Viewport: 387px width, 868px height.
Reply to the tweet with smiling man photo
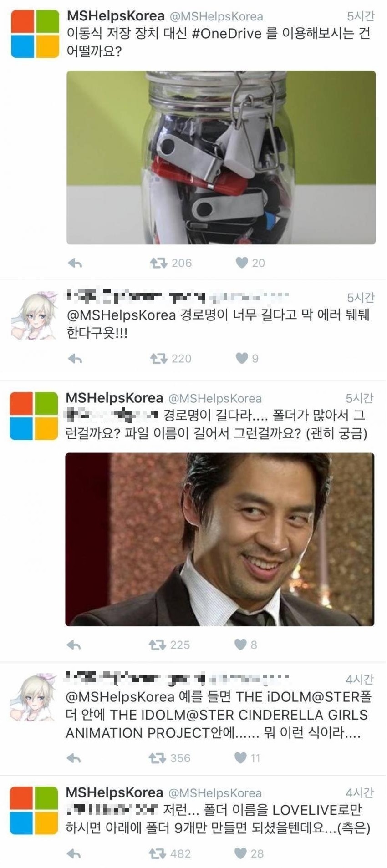coord(74,645)
